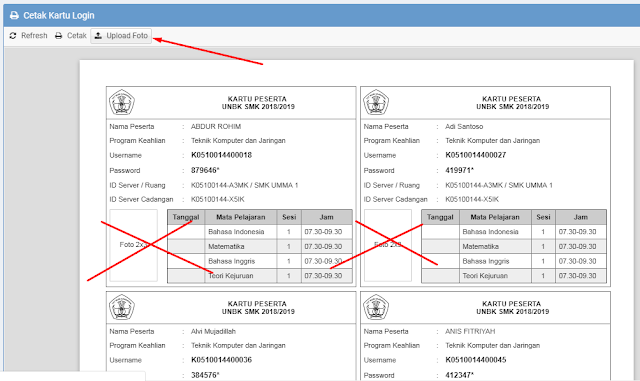Click username K0510014400045
This screenshot has height=381, width=640.
coord(476,360)
